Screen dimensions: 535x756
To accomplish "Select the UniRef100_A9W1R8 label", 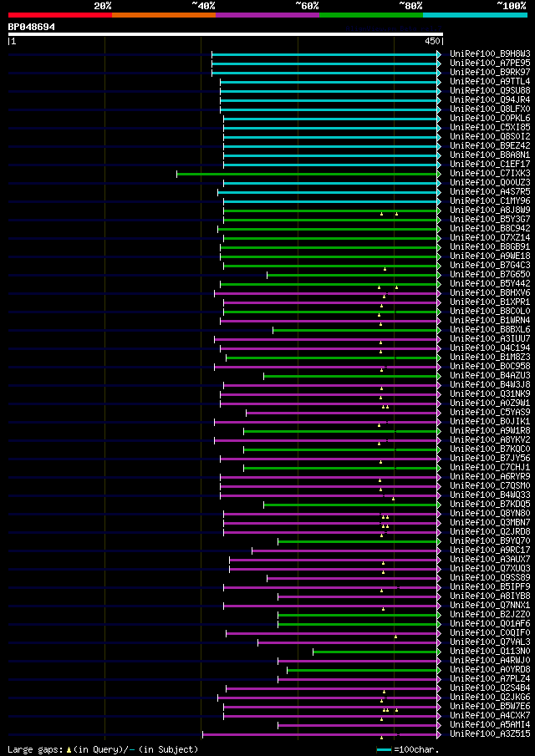I will point(490,431).
